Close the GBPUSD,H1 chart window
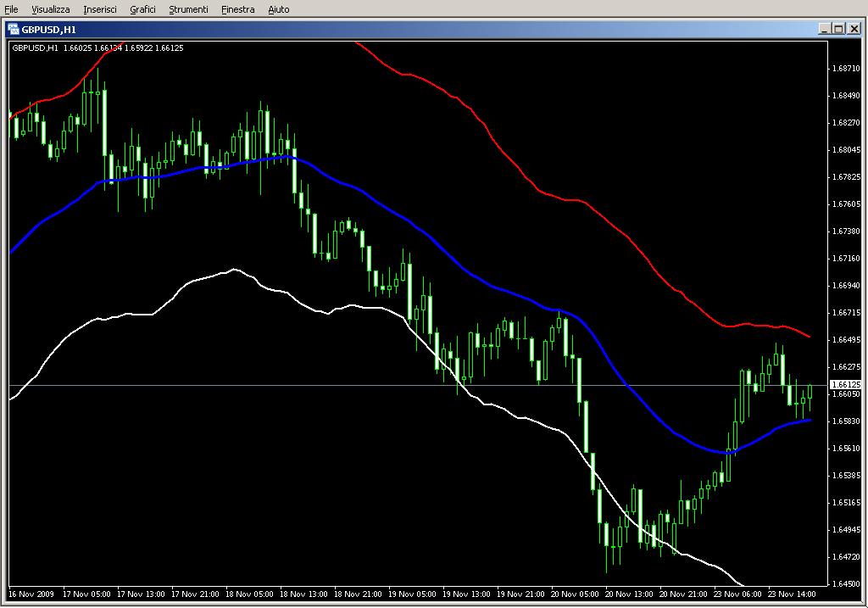868x608 pixels. click(x=854, y=29)
